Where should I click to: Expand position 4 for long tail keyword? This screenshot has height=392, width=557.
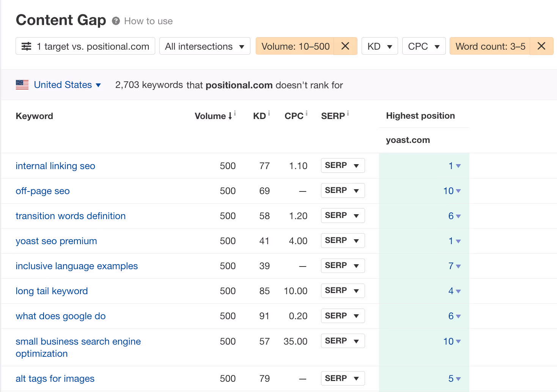455,291
